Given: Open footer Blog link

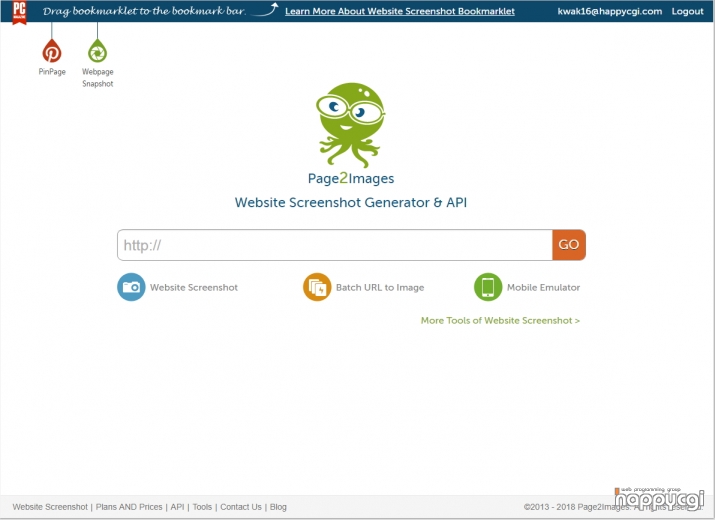Looking at the screenshot, I should coord(278,507).
